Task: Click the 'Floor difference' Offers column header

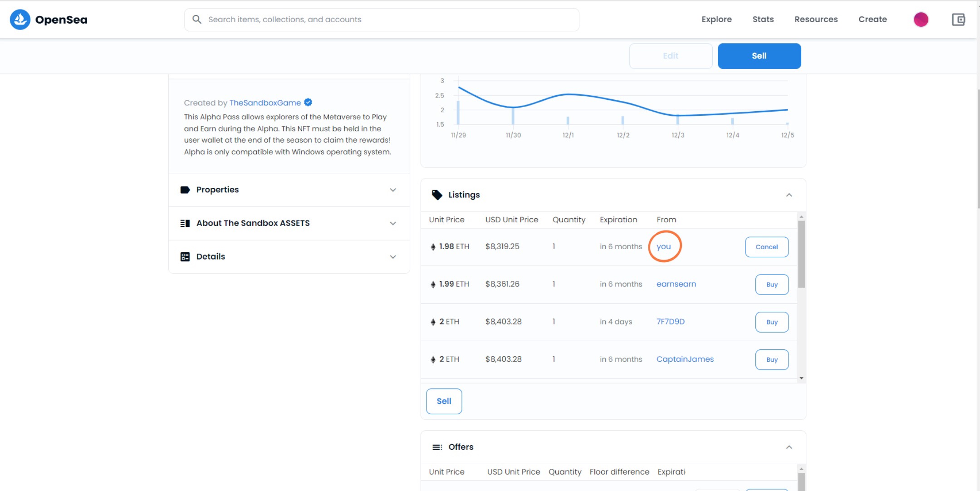Action: [619, 472]
